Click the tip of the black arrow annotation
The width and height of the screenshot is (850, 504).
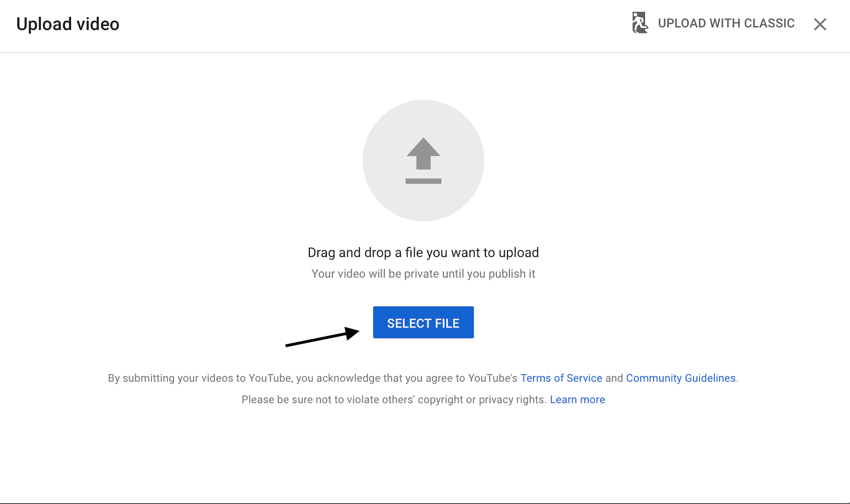[x=356, y=331]
